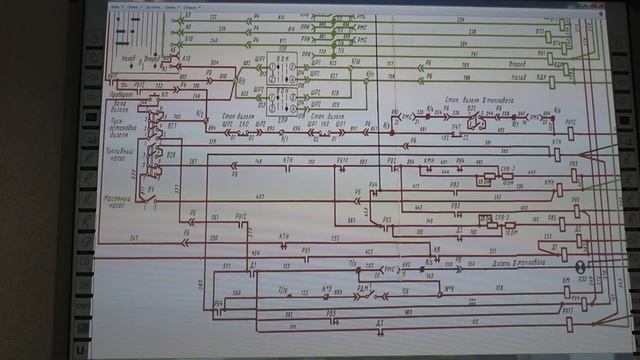Select the 'Топливный насос' switch label
640x360 pixels.
(119, 155)
